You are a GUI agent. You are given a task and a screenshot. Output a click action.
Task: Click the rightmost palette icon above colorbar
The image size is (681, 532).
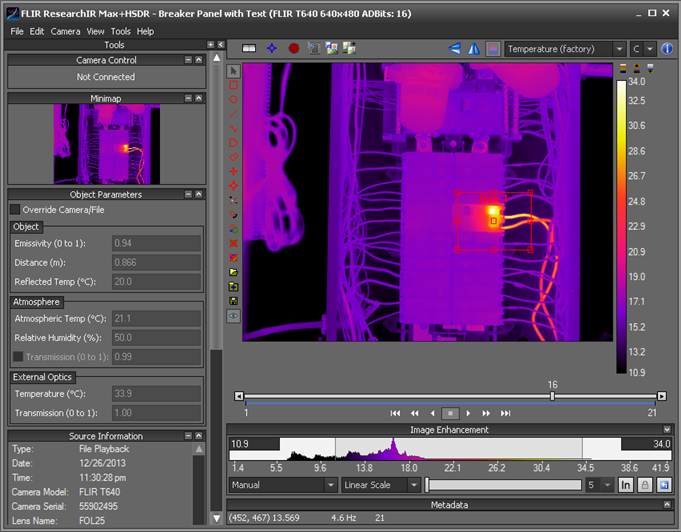650,68
